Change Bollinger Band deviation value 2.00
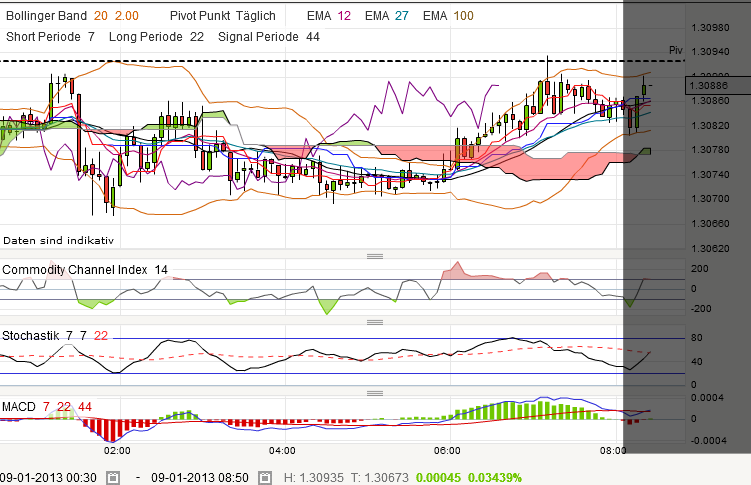The height and width of the screenshot is (485, 751). point(127,16)
